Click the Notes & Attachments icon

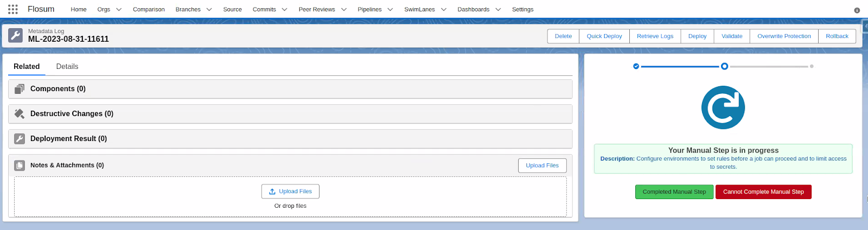20,165
